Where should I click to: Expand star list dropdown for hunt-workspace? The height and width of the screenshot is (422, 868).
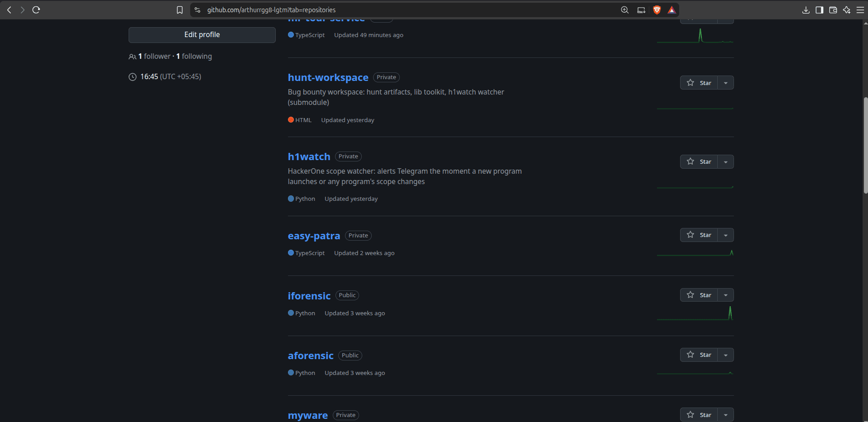click(726, 83)
